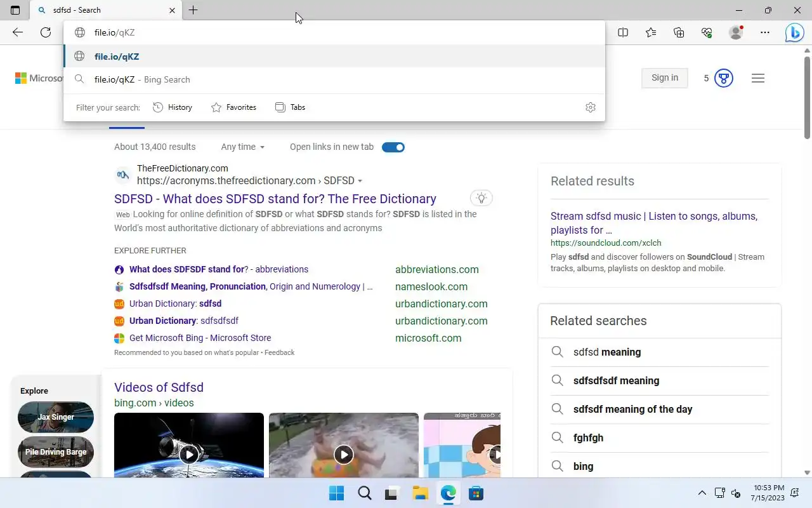812x508 pixels.
Task: Click the Sign in button
Action: 665,77
